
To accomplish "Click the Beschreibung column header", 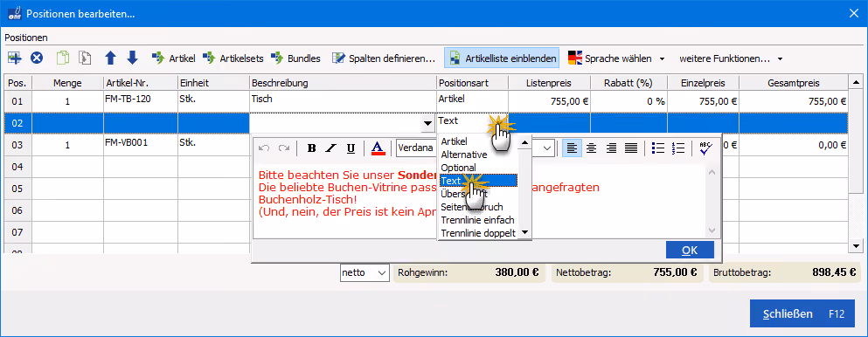I will click(x=343, y=83).
